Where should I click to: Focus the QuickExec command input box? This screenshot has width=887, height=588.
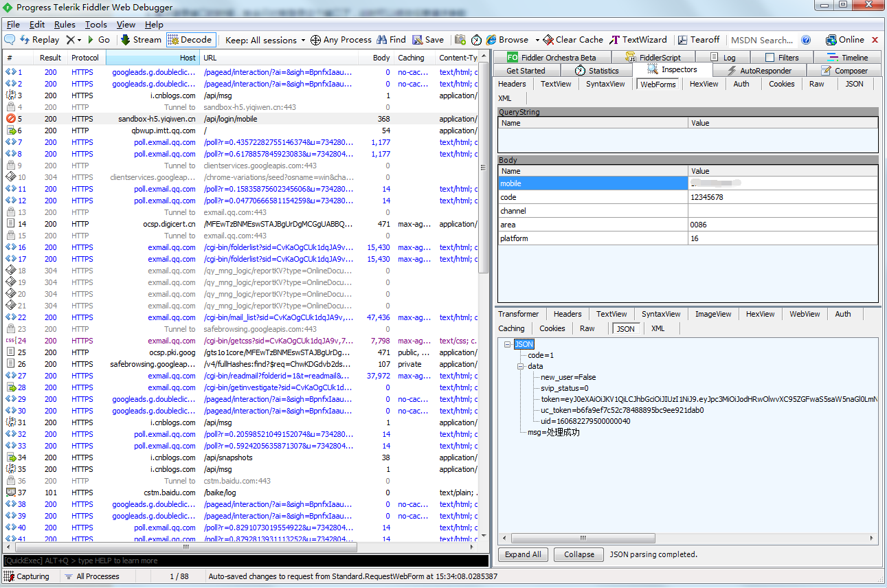tap(245, 561)
